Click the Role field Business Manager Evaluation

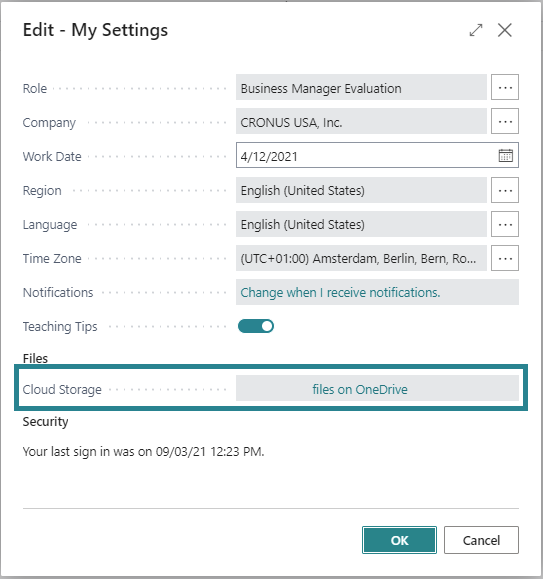coord(361,87)
